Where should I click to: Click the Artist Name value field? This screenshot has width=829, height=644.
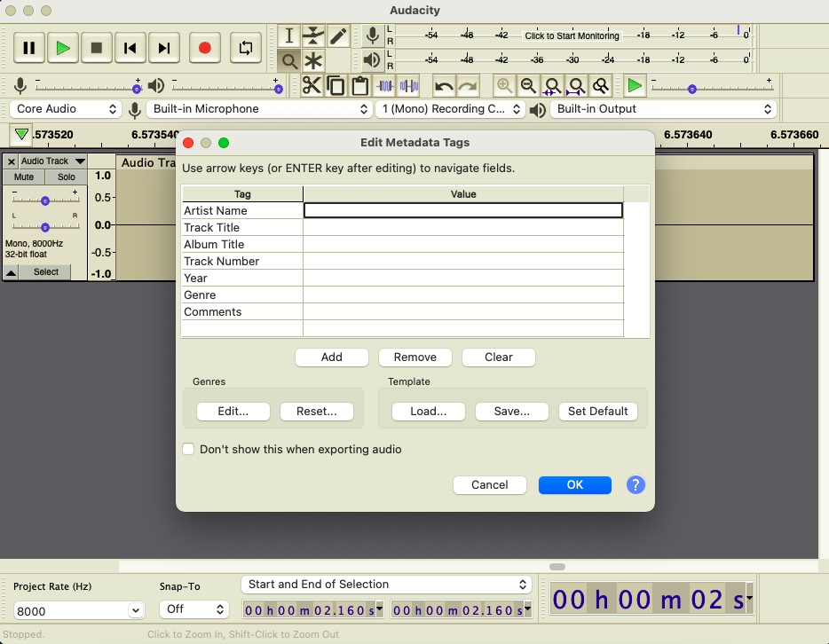(x=462, y=211)
